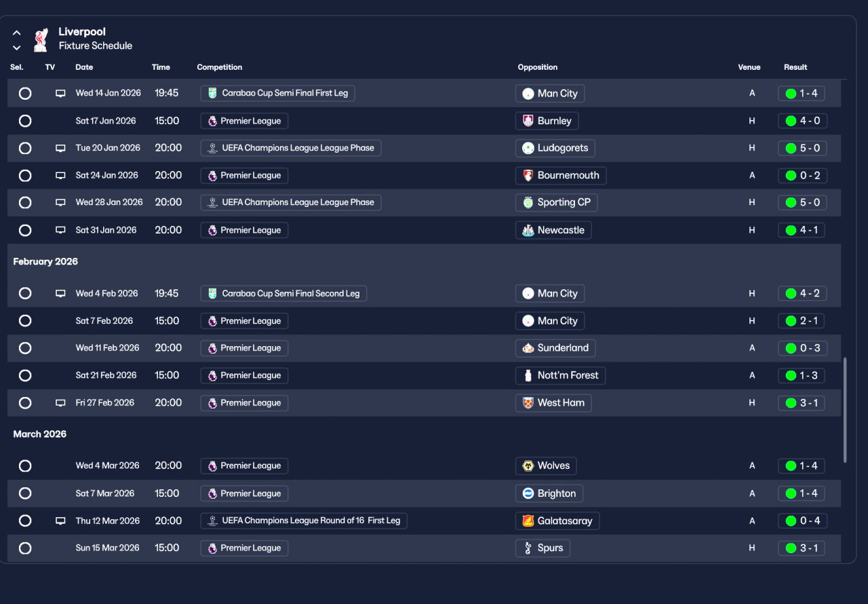Click the date "Wed 11 Feb 2026"
The image size is (868, 604).
coord(107,348)
